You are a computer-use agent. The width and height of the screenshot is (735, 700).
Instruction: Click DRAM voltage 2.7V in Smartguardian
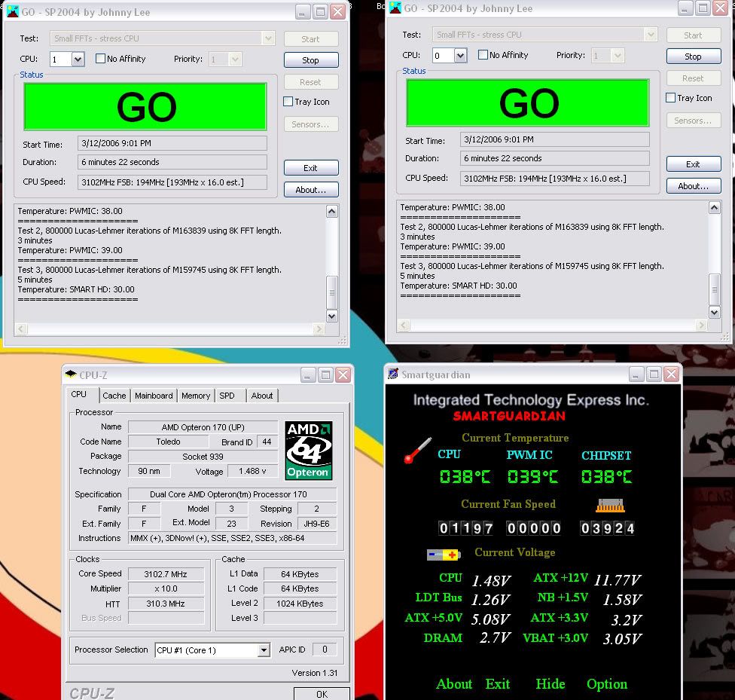[495, 637]
